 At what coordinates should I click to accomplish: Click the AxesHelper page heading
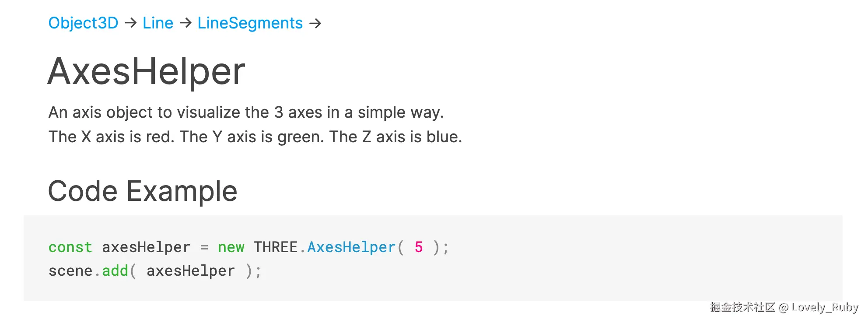tap(146, 71)
